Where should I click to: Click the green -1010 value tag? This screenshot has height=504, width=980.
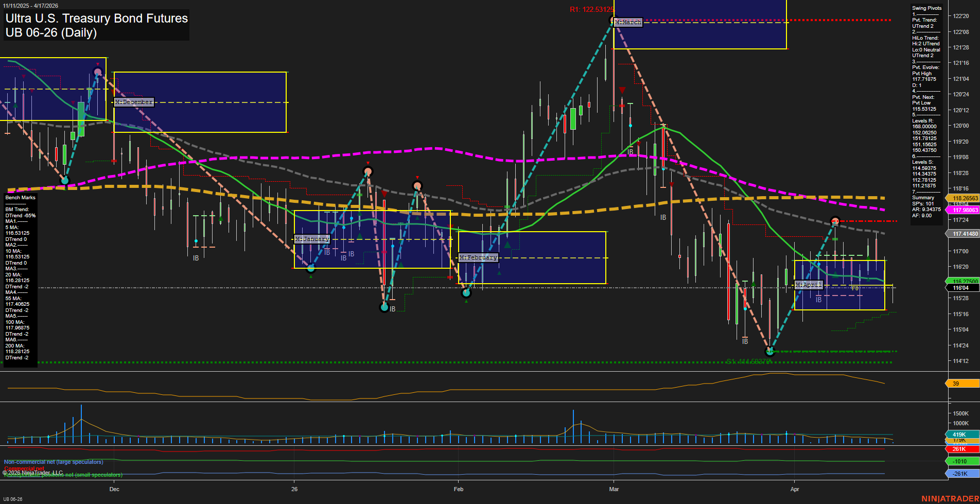[x=961, y=461]
